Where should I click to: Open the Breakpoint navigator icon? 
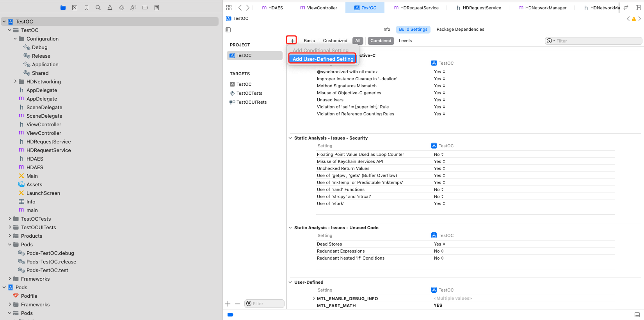coord(145,7)
